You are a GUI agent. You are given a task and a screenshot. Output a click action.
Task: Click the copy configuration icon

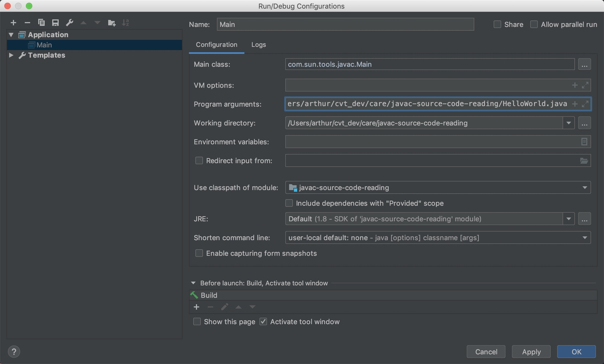point(41,23)
